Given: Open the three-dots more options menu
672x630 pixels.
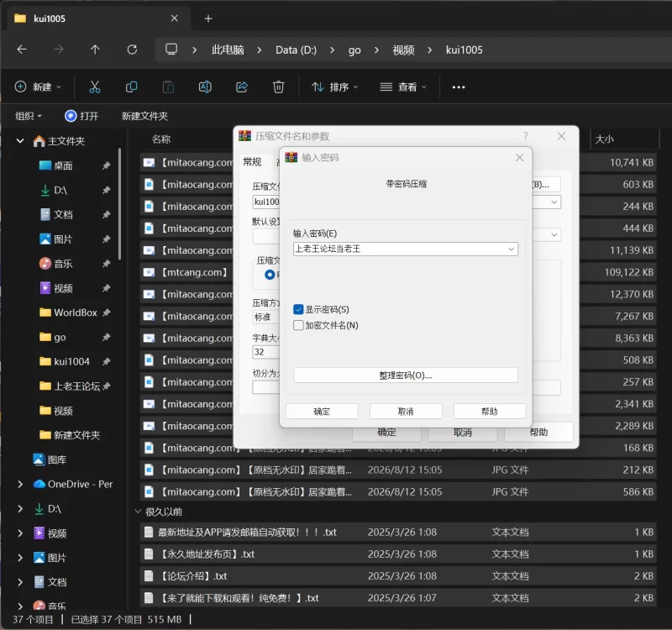Looking at the screenshot, I should [458, 87].
